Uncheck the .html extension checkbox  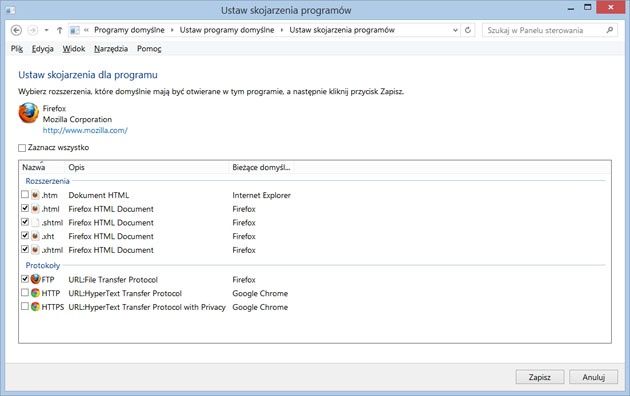tap(25, 208)
